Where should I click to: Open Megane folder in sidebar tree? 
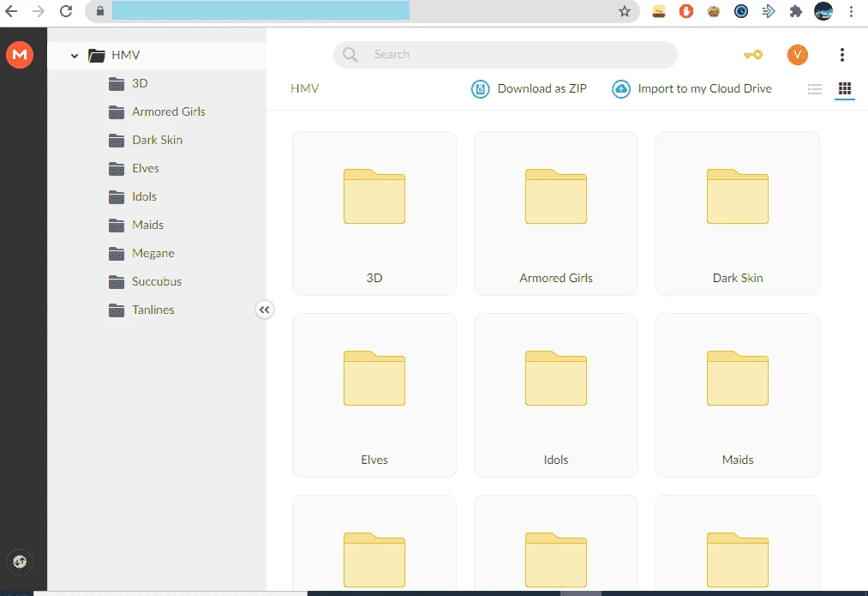pyautogui.click(x=153, y=253)
